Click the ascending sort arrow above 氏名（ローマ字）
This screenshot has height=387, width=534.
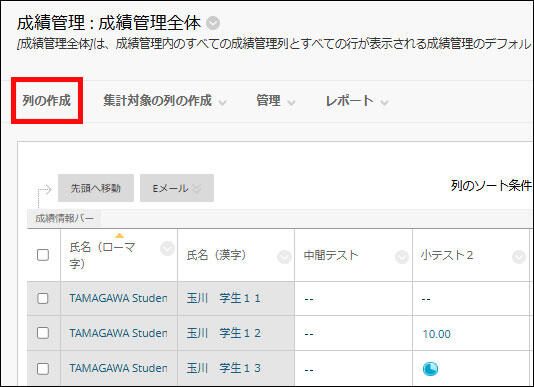[119, 235]
